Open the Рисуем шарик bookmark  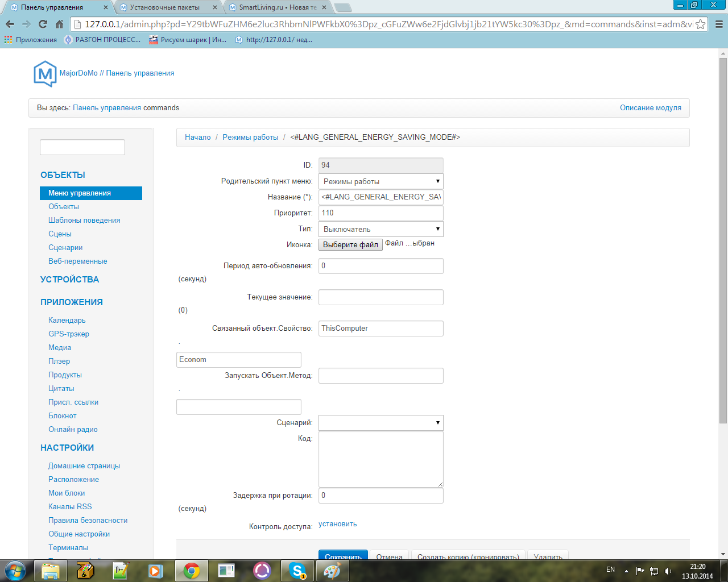188,40
